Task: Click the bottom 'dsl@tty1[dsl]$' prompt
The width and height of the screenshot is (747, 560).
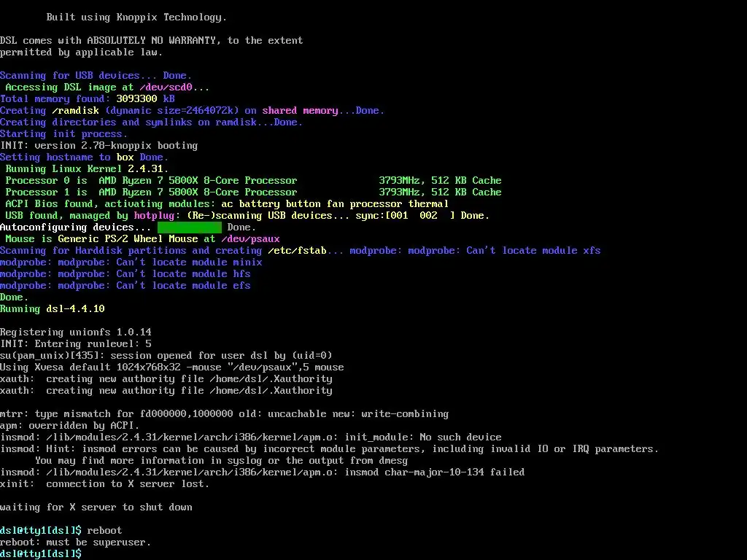Action: click(41, 554)
